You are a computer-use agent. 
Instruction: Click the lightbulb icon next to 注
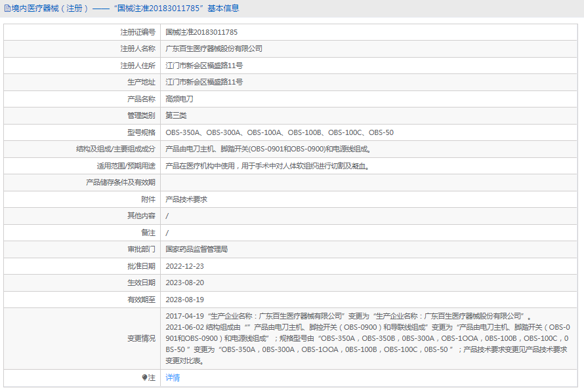[x=144, y=378]
